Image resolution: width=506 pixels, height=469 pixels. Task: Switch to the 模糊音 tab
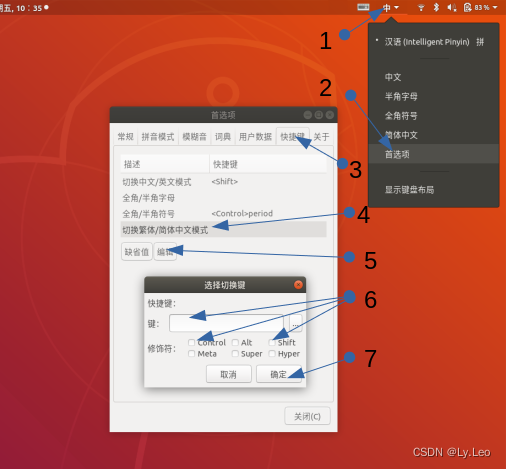(x=195, y=137)
